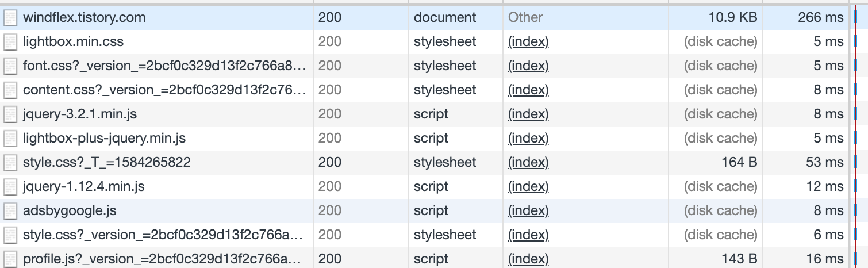Click the 266 ms time cell

[x=821, y=18]
